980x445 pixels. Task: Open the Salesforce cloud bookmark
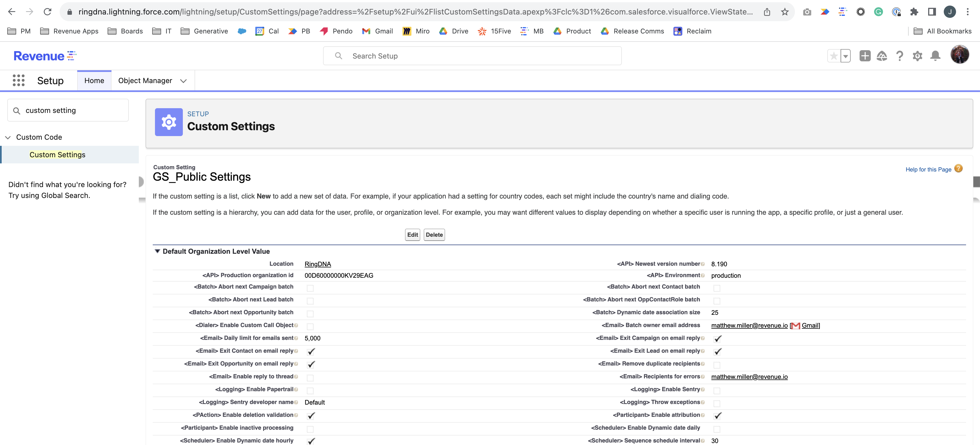[242, 31]
